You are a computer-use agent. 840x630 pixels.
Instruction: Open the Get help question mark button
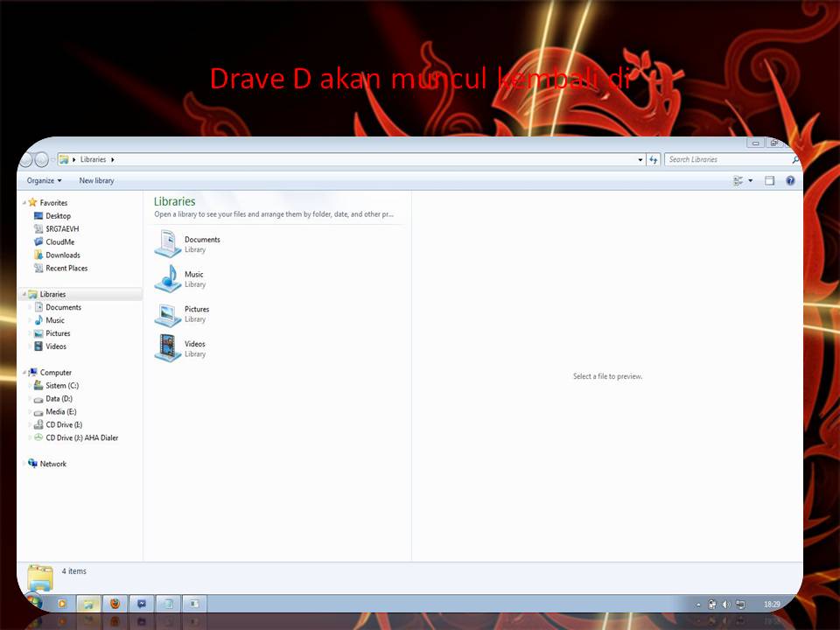pyautogui.click(x=790, y=180)
